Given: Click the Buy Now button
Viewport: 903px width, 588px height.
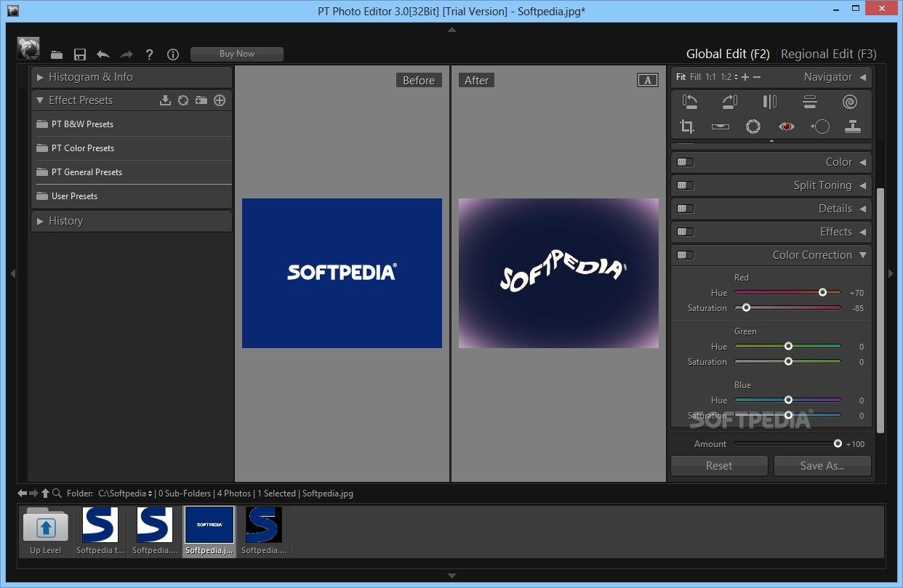Looking at the screenshot, I should [x=237, y=54].
